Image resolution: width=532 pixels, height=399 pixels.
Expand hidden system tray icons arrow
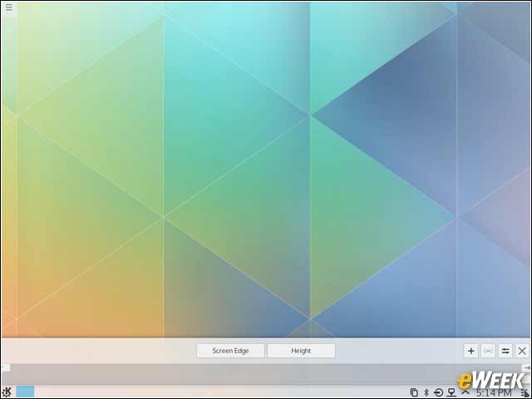[x=465, y=392]
